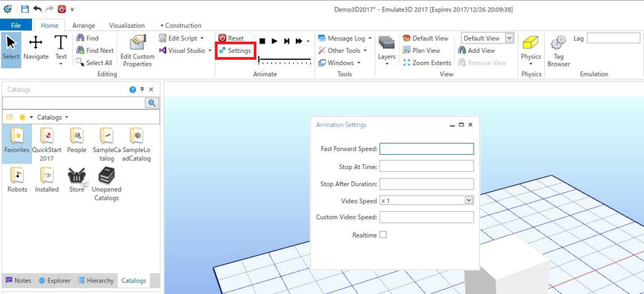
Task: Stop the animation playback
Action: point(262,41)
